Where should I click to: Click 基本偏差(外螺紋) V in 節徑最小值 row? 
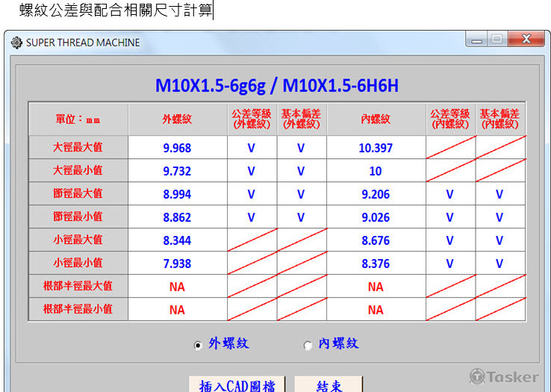(301, 217)
